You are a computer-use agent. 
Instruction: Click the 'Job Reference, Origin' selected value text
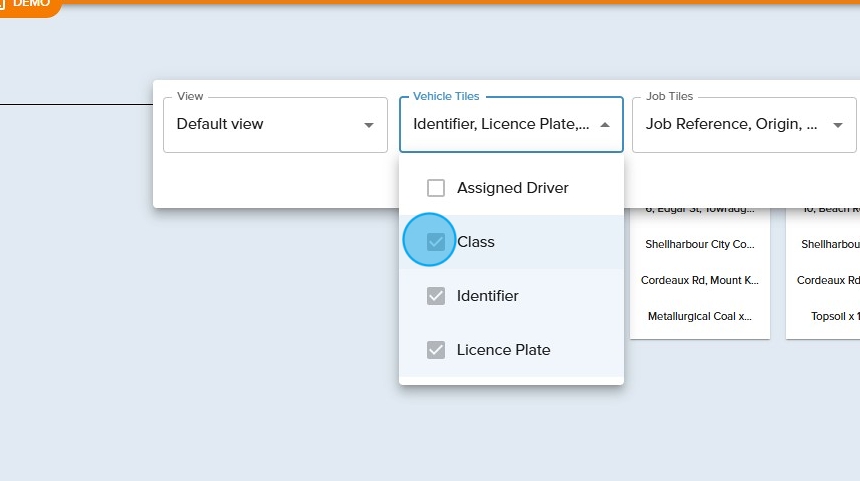tap(731, 124)
